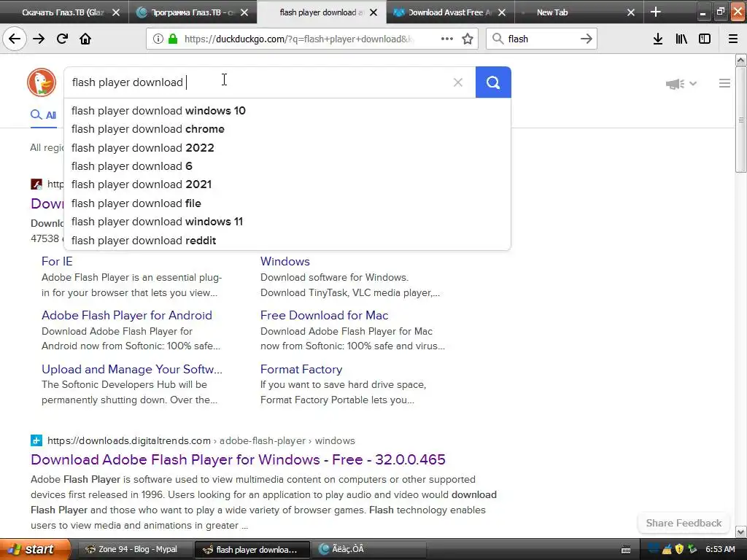Open Upload and Manage Your Softw... link
Viewport: 747px width, 560px height.
(132, 369)
